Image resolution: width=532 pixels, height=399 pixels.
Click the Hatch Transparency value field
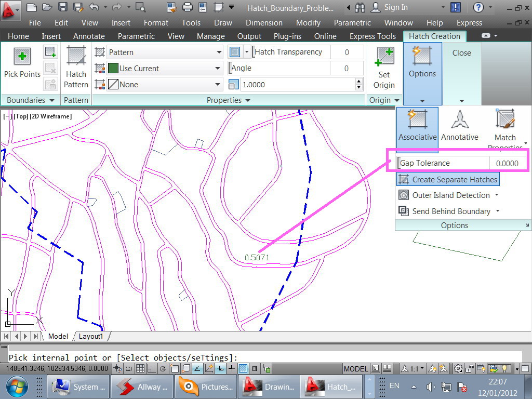pyautogui.click(x=347, y=52)
